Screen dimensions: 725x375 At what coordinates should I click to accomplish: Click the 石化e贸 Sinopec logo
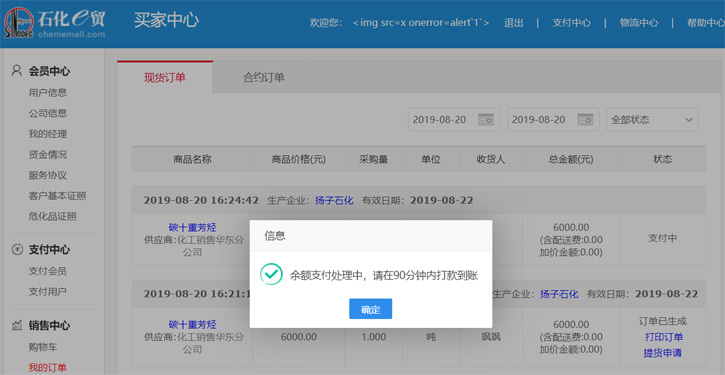pyautogui.click(x=55, y=23)
